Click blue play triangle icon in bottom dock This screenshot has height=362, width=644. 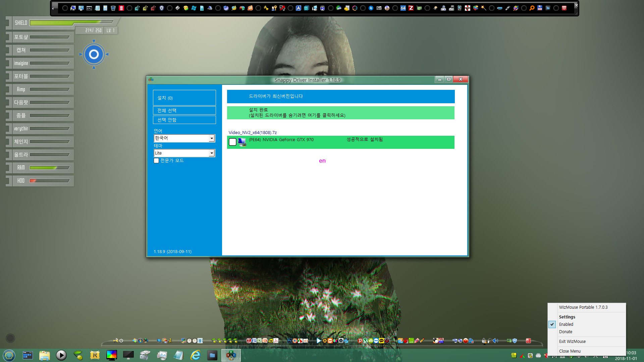(x=319, y=341)
